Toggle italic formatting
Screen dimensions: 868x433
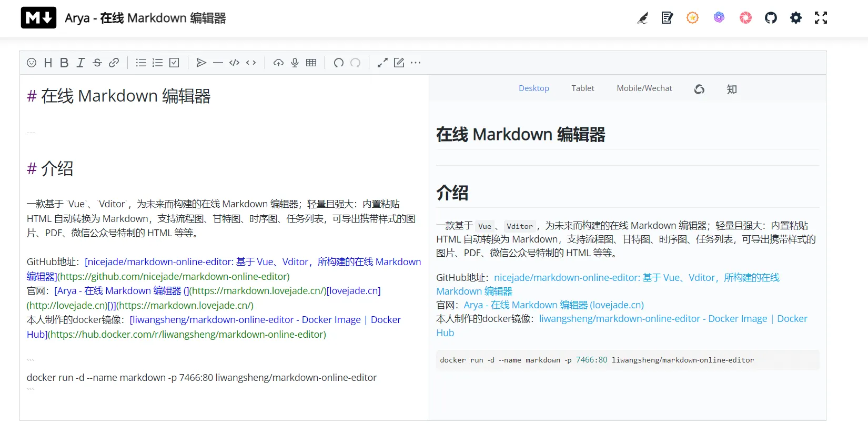coord(80,63)
